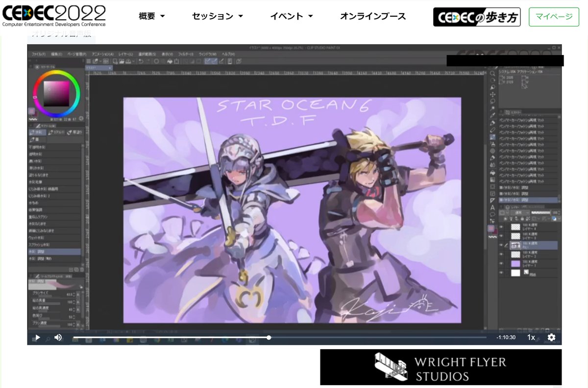Click the CEDEC2022 logo
The image size is (588, 388).
54,15
